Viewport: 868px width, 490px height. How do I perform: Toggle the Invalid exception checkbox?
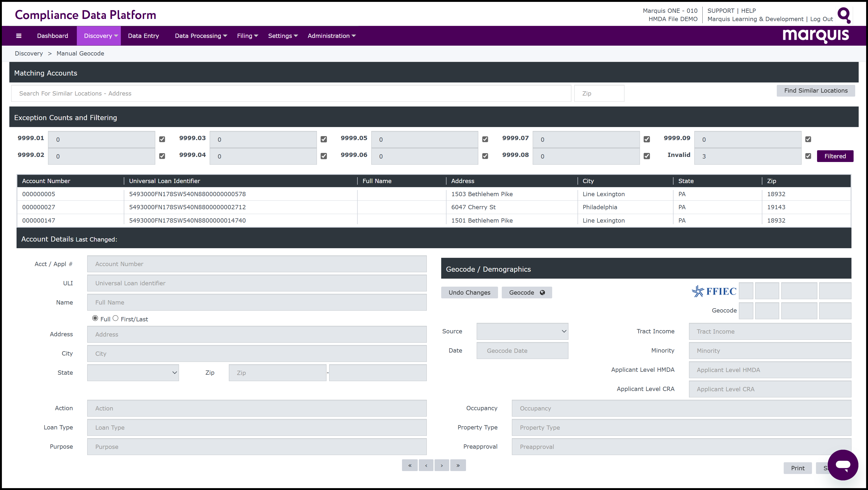[x=808, y=156]
